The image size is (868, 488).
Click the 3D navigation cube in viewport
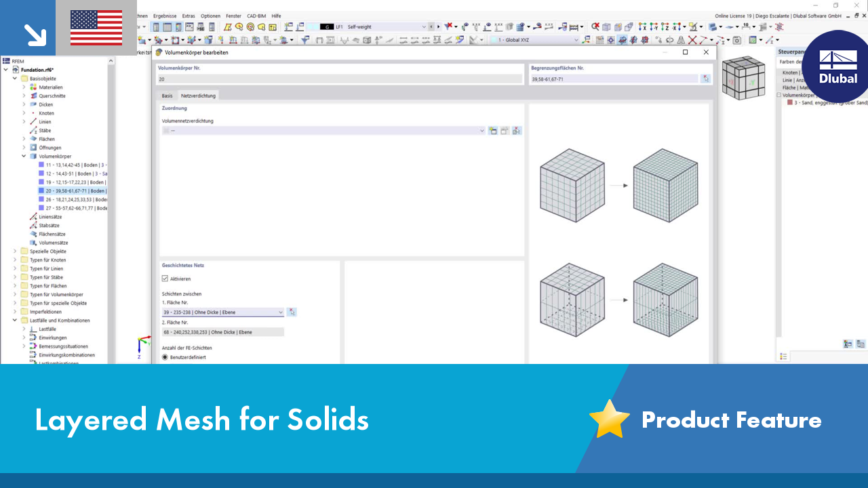click(743, 77)
